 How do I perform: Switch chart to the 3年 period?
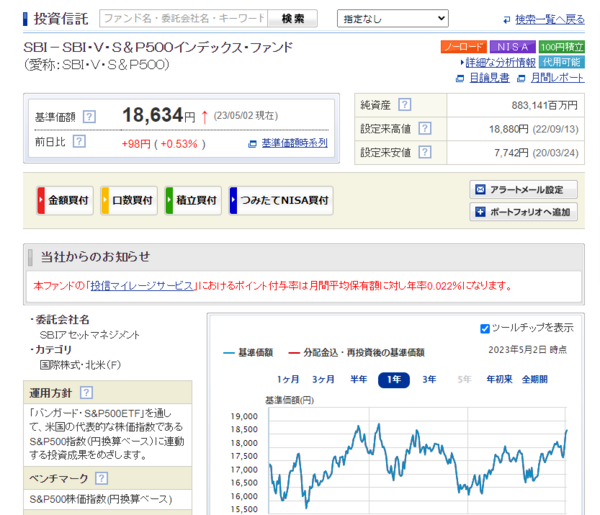click(x=429, y=380)
